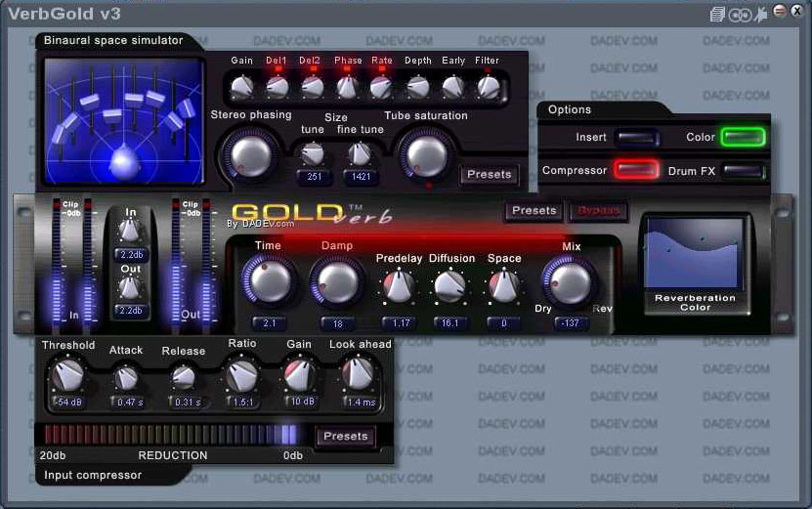The width and height of the screenshot is (812, 509).
Task: Toggle the green Color option switch
Action: [744, 137]
